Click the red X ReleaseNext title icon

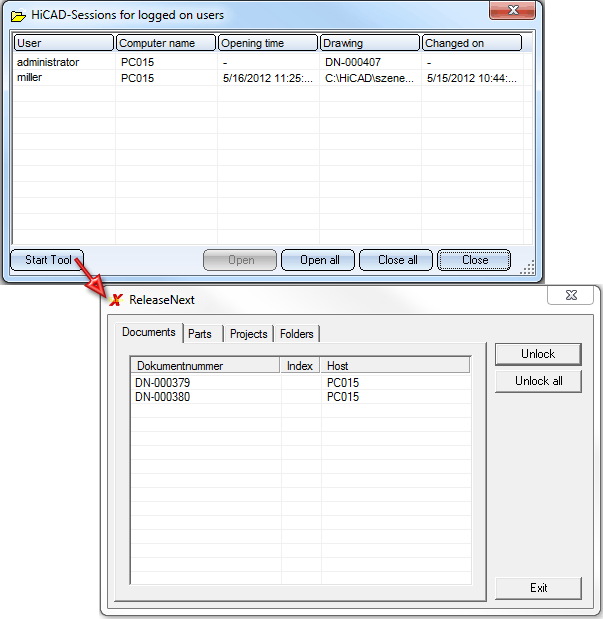116,300
